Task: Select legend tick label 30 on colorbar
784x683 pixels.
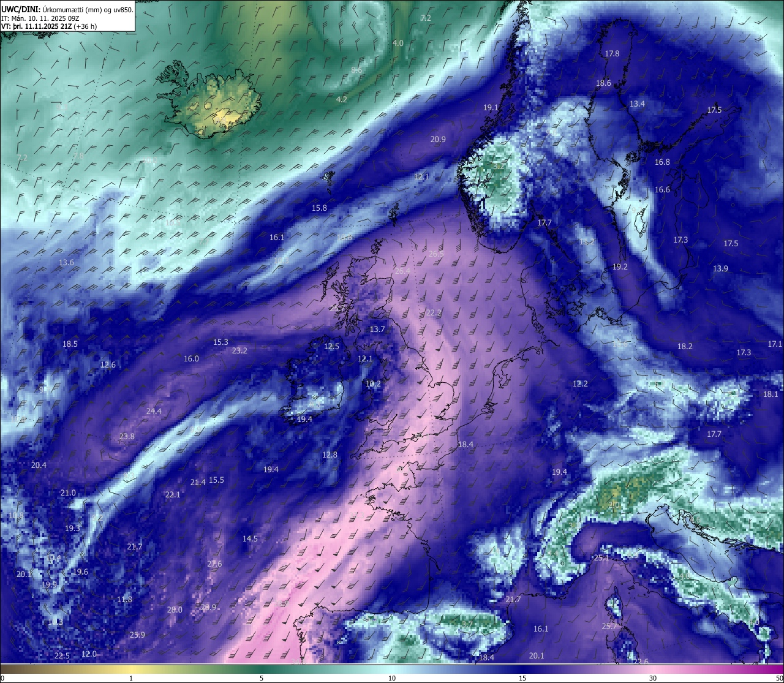Action: tap(653, 678)
